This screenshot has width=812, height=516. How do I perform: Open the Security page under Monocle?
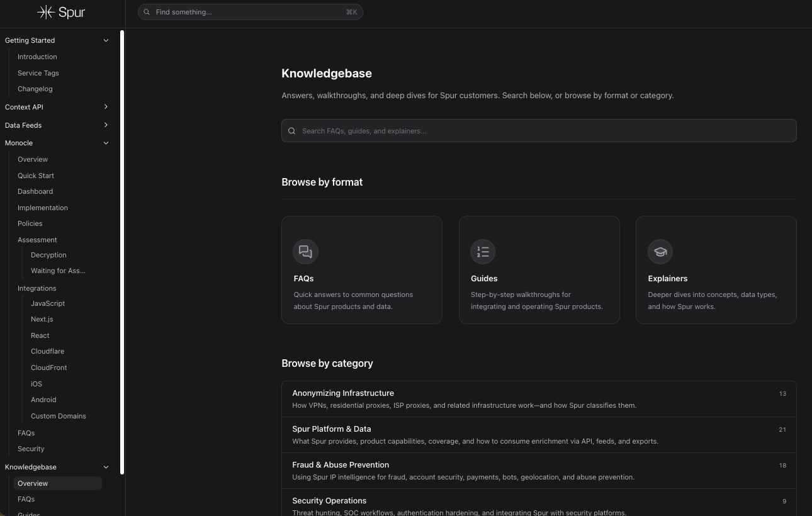(x=31, y=449)
